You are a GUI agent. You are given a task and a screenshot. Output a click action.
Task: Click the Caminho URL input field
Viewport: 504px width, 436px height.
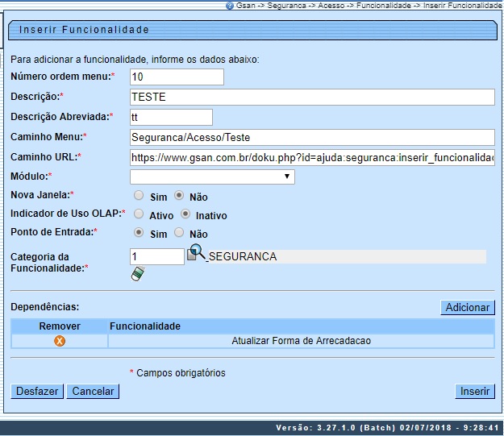click(x=311, y=157)
